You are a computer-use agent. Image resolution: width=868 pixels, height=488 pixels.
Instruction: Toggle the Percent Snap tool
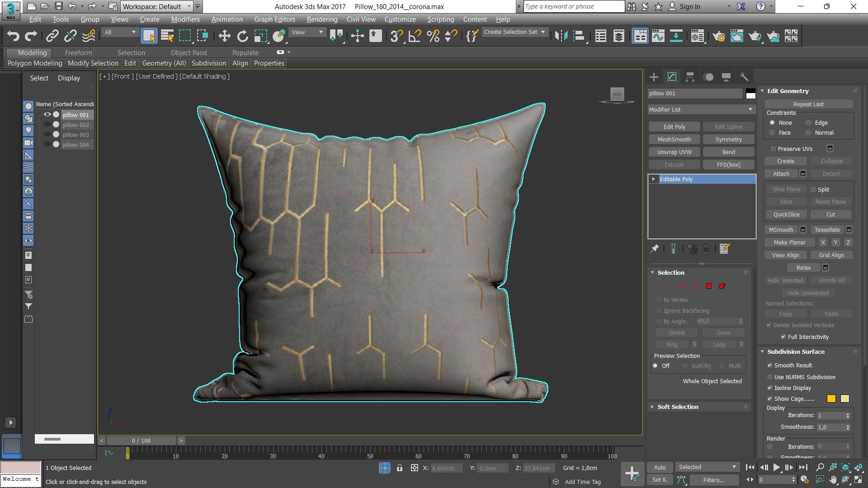(x=433, y=36)
